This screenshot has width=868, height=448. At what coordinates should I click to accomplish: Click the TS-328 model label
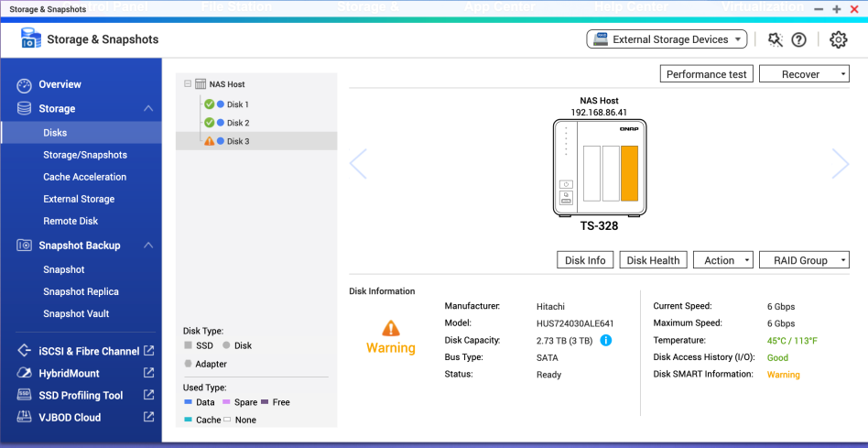coord(599,226)
